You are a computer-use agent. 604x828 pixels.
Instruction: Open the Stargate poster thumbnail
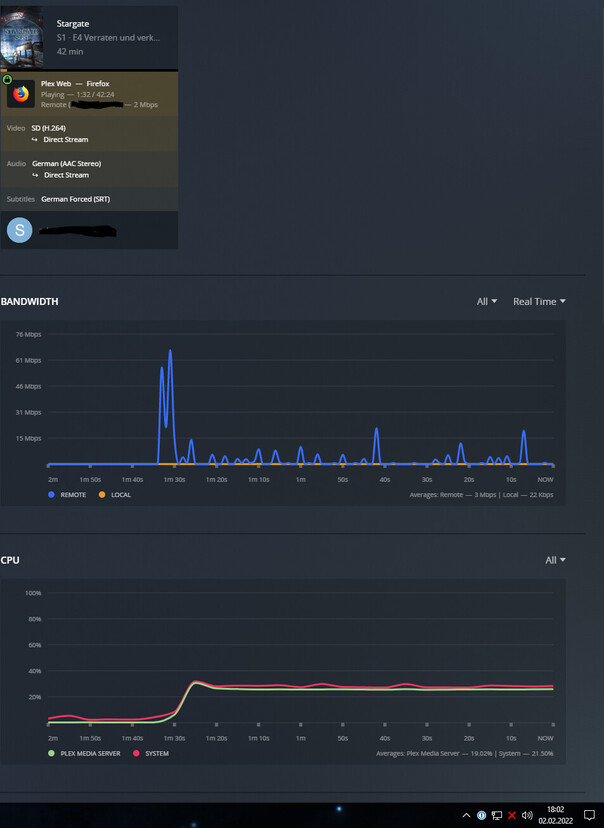pyautogui.click(x=22, y=37)
